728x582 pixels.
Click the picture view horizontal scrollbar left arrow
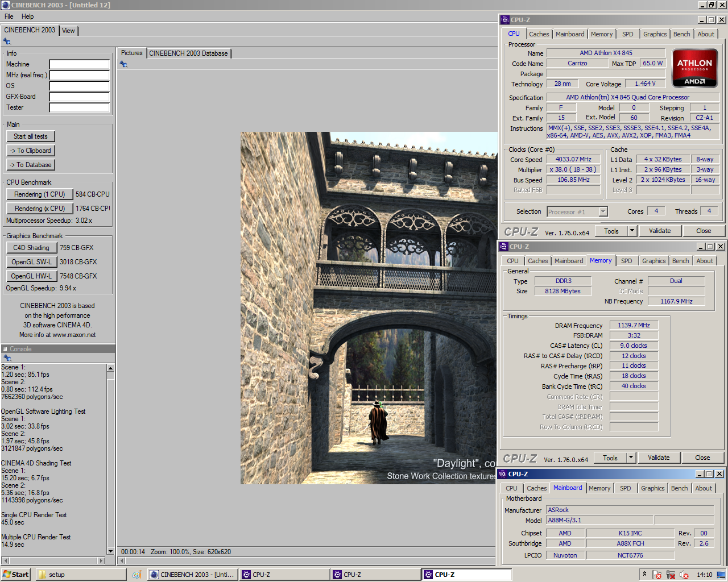point(121,561)
